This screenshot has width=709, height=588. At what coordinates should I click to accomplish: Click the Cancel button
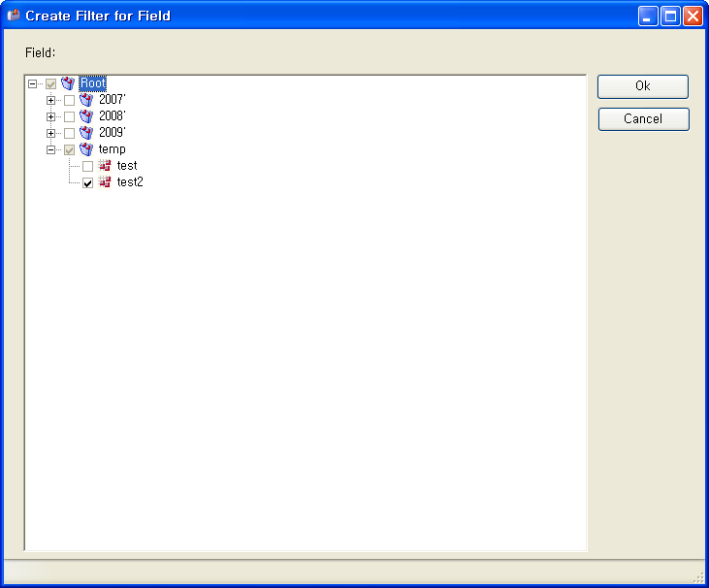[643, 119]
